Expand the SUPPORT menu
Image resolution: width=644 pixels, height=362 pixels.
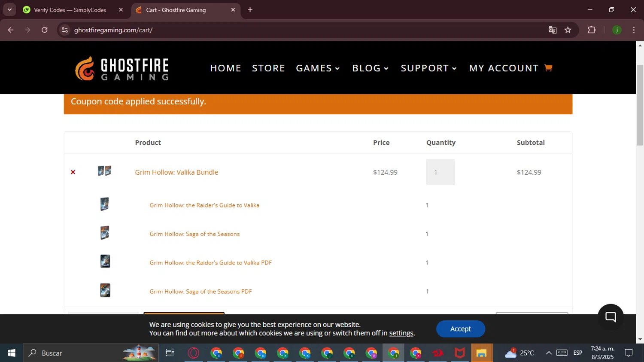point(428,68)
